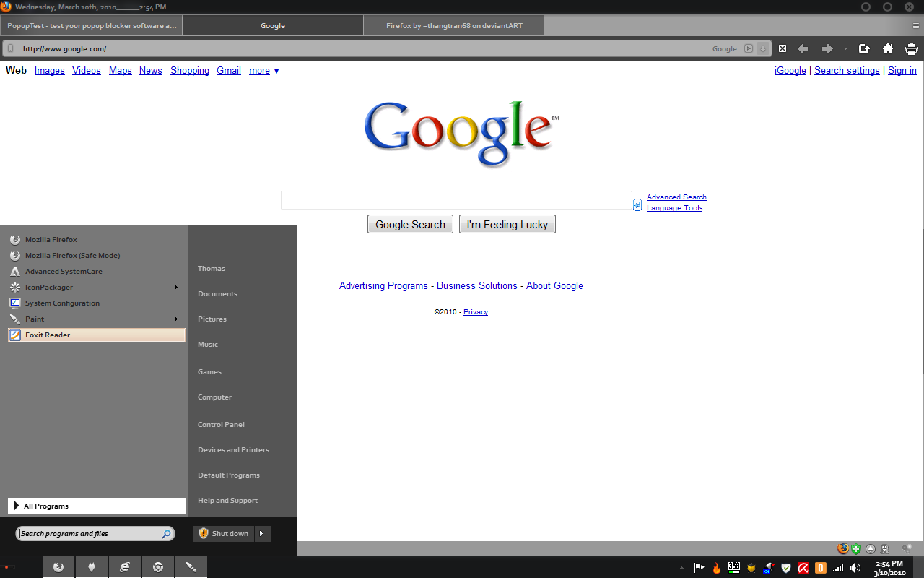Click the Paint brush taskbar icon
This screenshot has width=924, height=578.
191,567
